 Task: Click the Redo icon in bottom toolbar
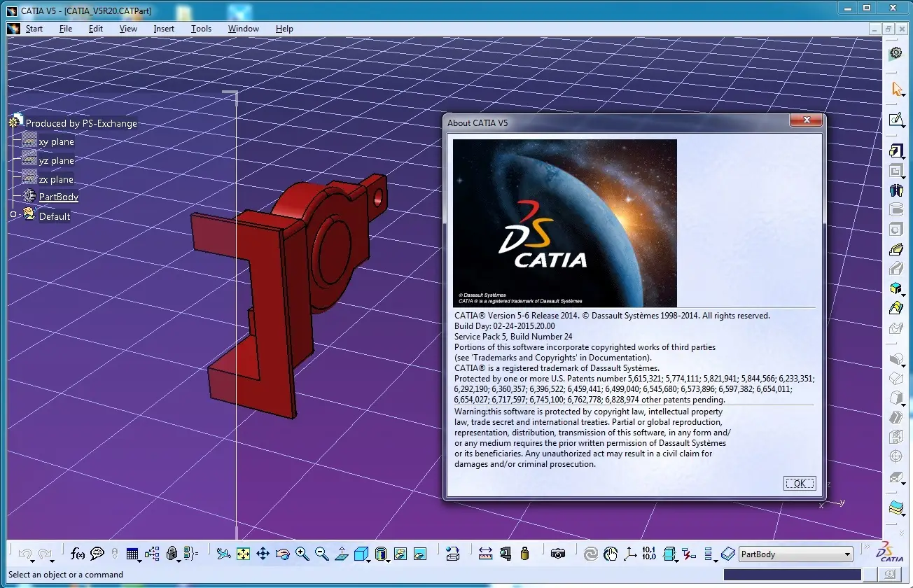coord(46,554)
